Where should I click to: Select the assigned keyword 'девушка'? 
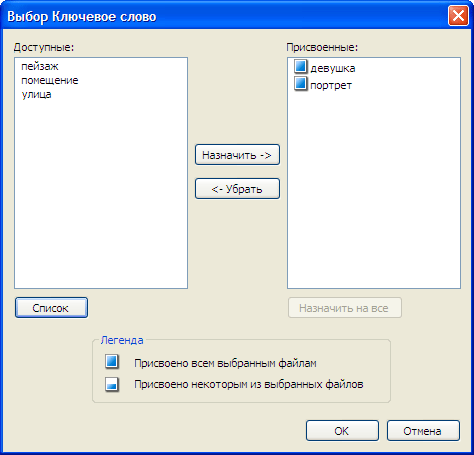pyautogui.click(x=333, y=68)
